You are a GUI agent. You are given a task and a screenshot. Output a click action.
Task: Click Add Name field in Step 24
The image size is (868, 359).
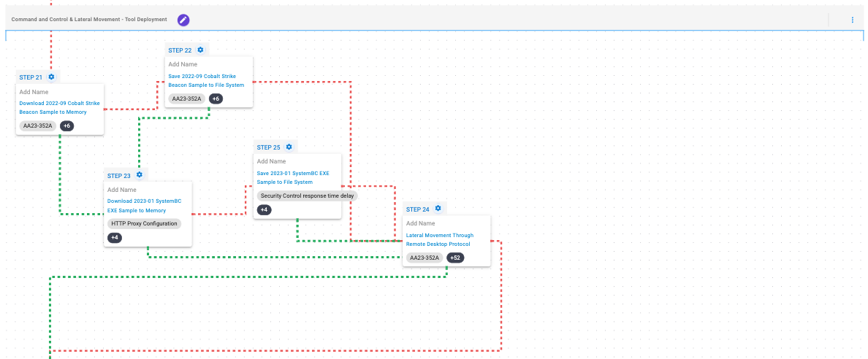point(421,223)
